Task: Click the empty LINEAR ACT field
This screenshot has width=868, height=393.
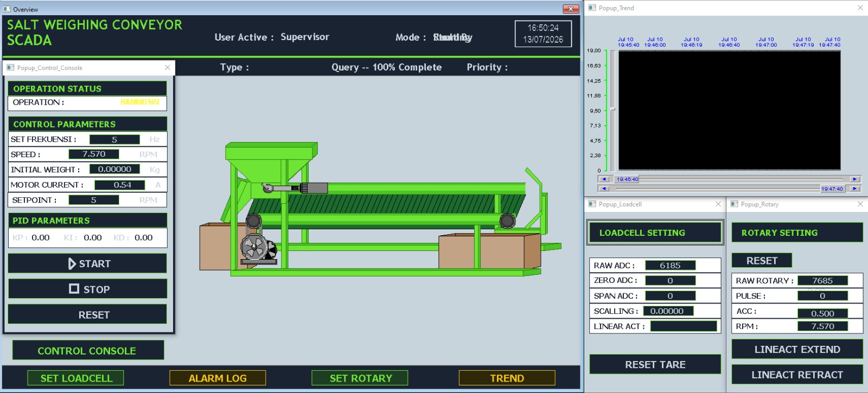Action: click(x=684, y=326)
